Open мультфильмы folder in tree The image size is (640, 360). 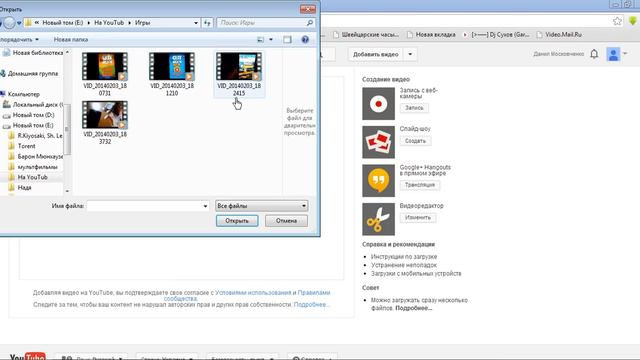click(x=33, y=167)
